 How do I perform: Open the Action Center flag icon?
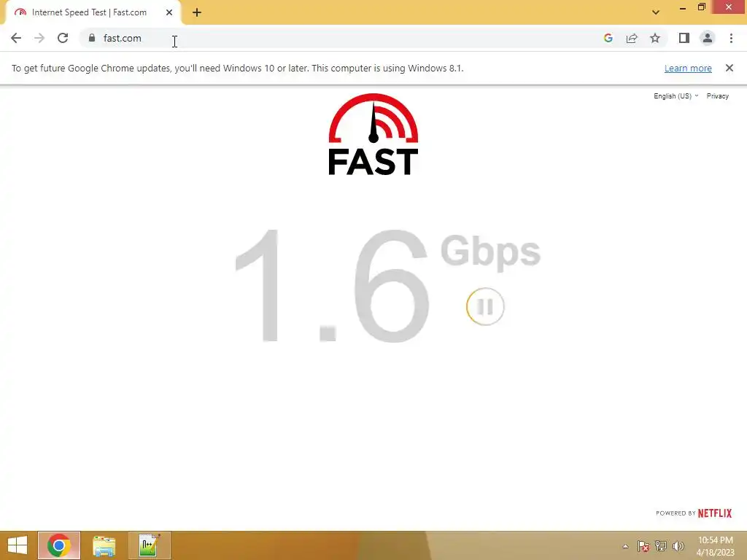pyautogui.click(x=643, y=546)
